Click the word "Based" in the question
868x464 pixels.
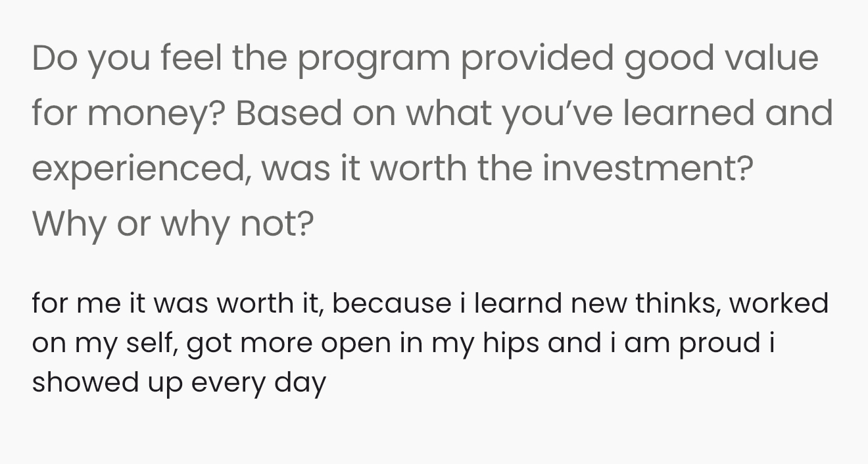289,114
